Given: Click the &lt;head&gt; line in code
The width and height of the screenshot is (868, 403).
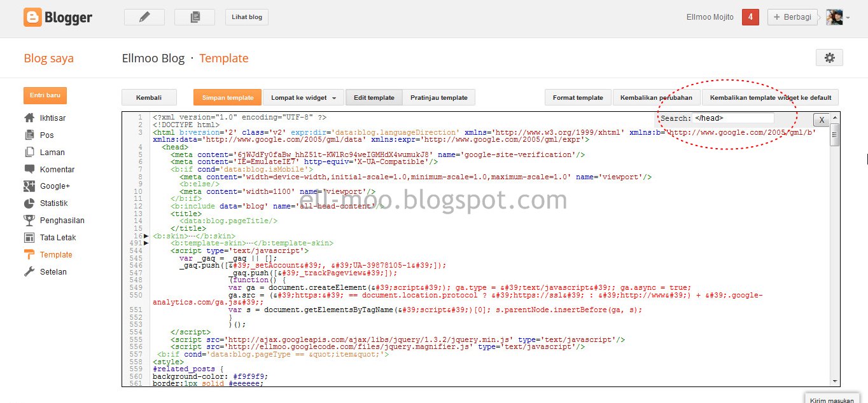Looking at the screenshot, I should (174, 147).
